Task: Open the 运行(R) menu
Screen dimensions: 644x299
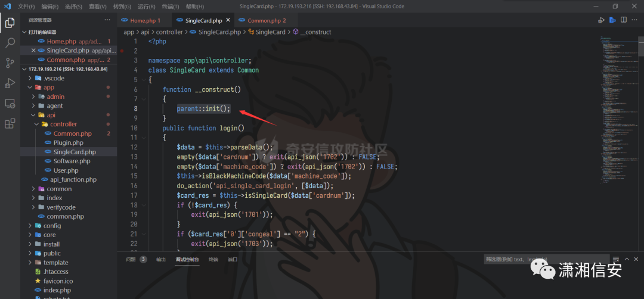Action: [147, 7]
